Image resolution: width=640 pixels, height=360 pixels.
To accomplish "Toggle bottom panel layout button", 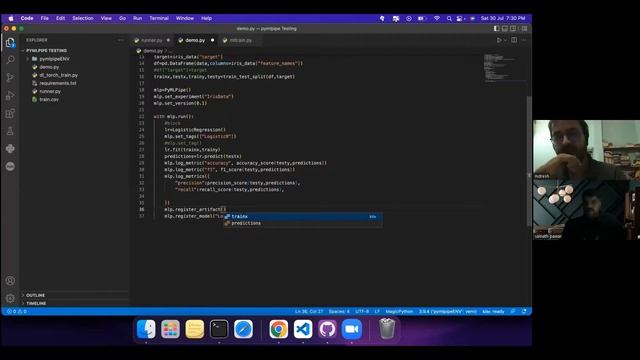I will click(505, 29).
